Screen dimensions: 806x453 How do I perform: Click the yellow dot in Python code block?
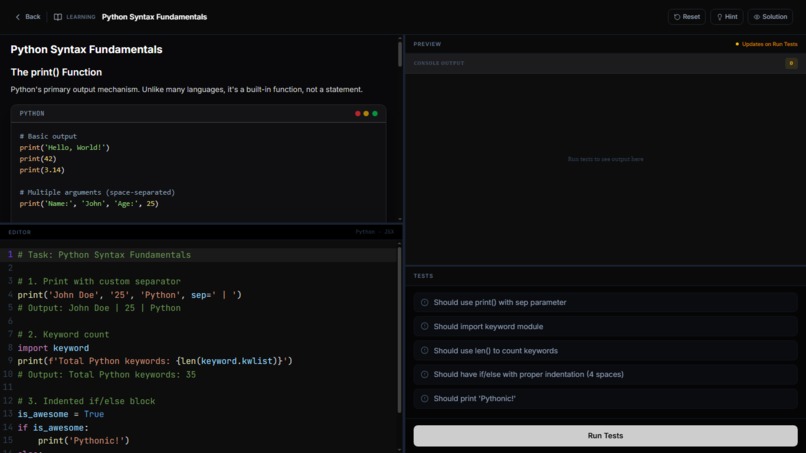tap(366, 114)
